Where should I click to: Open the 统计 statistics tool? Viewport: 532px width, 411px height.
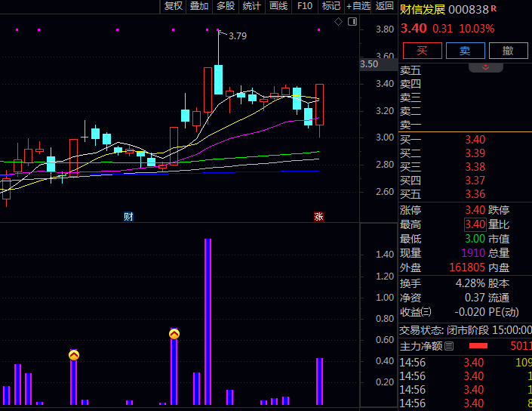[x=252, y=6]
